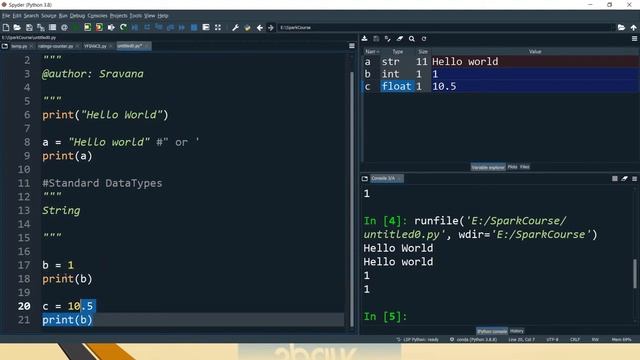Save data icon in Variable explorer

click(376, 38)
